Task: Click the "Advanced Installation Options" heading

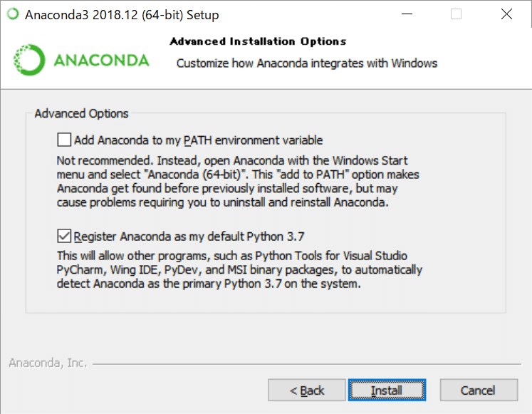Action: click(x=258, y=41)
